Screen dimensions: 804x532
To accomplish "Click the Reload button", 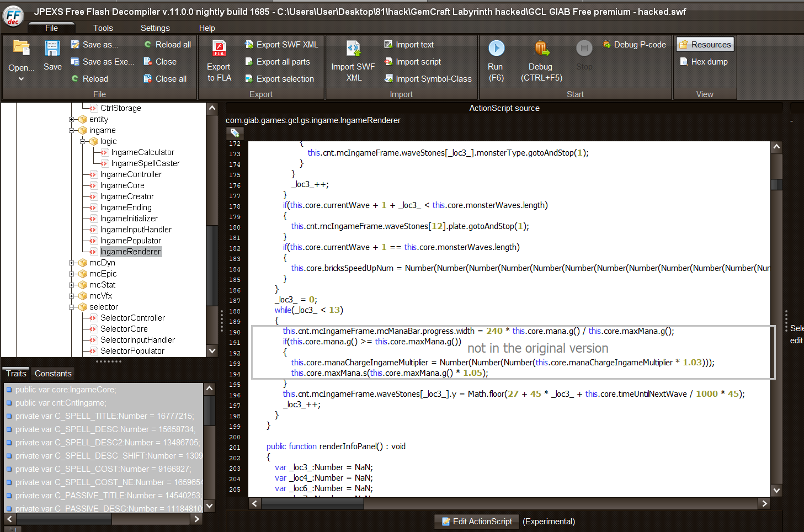I will [89, 79].
